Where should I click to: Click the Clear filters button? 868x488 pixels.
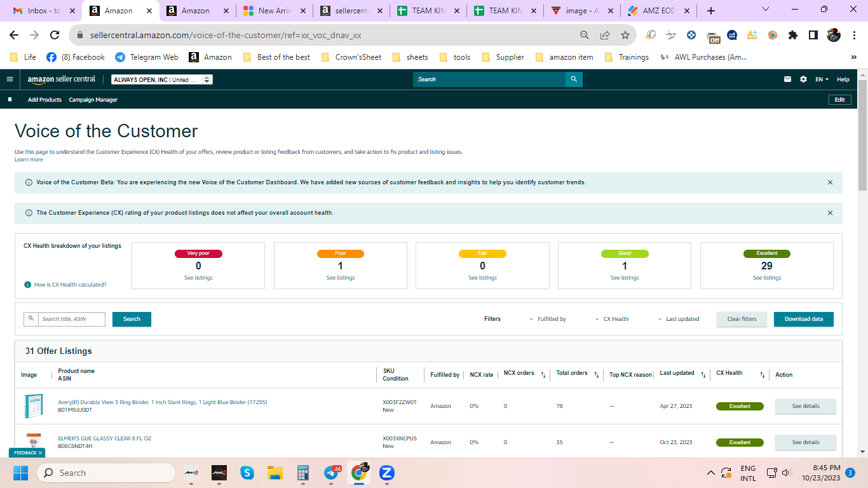[x=742, y=319]
